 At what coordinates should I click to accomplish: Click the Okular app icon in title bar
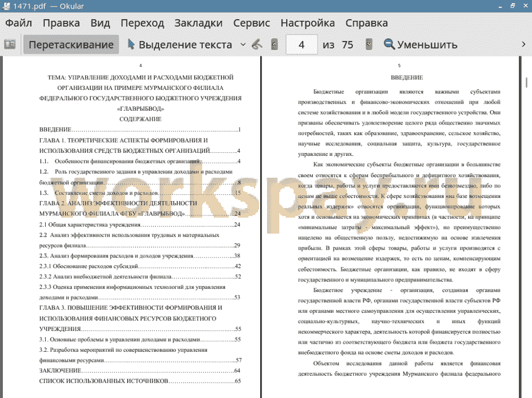6,6
